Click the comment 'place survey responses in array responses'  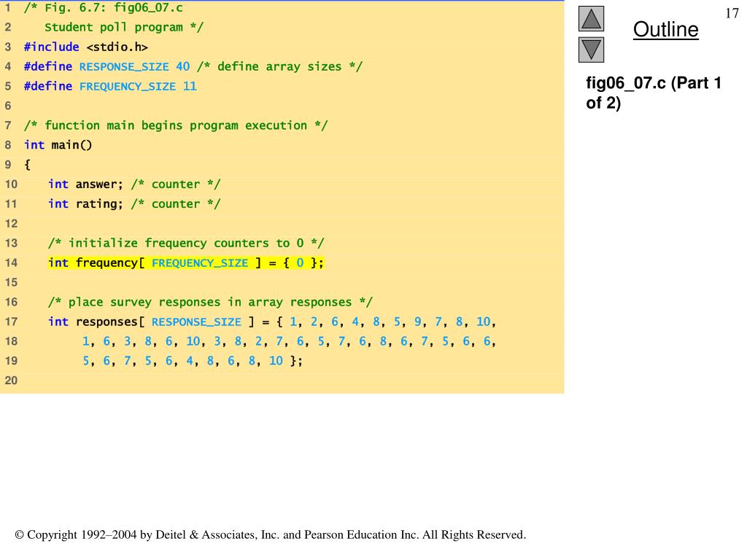[210, 302]
